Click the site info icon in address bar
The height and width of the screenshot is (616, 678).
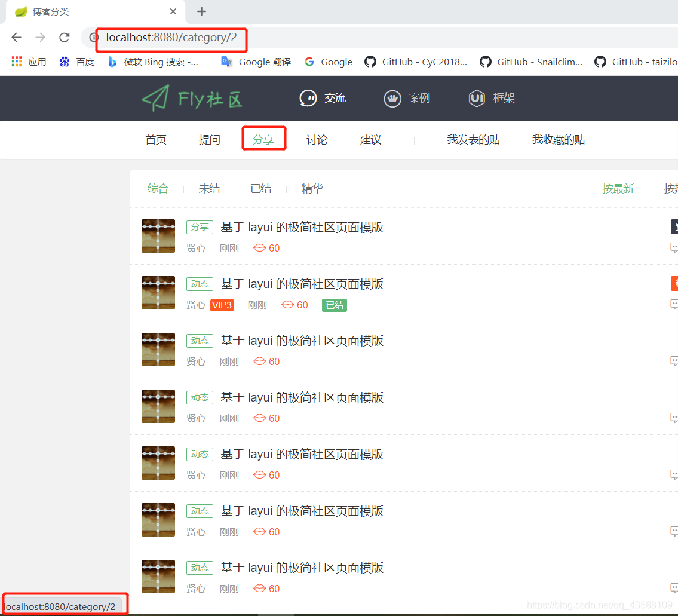pyautogui.click(x=93, y=38)
